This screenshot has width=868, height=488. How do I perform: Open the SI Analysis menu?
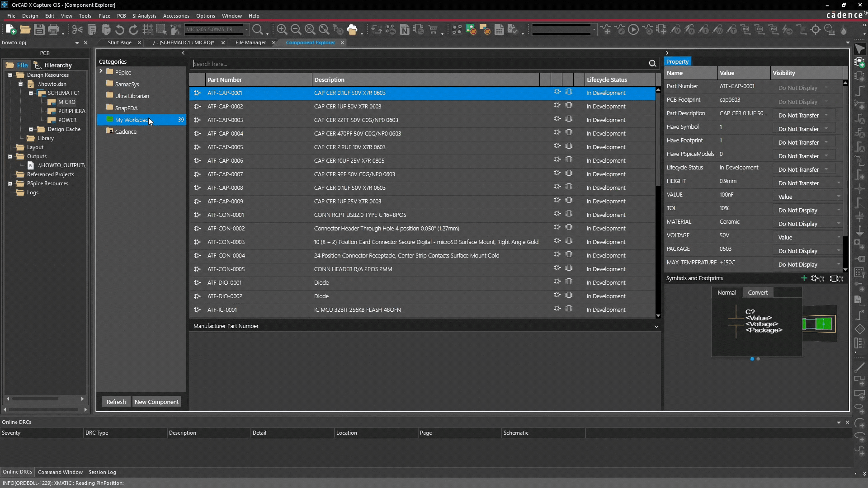point(144,16)
